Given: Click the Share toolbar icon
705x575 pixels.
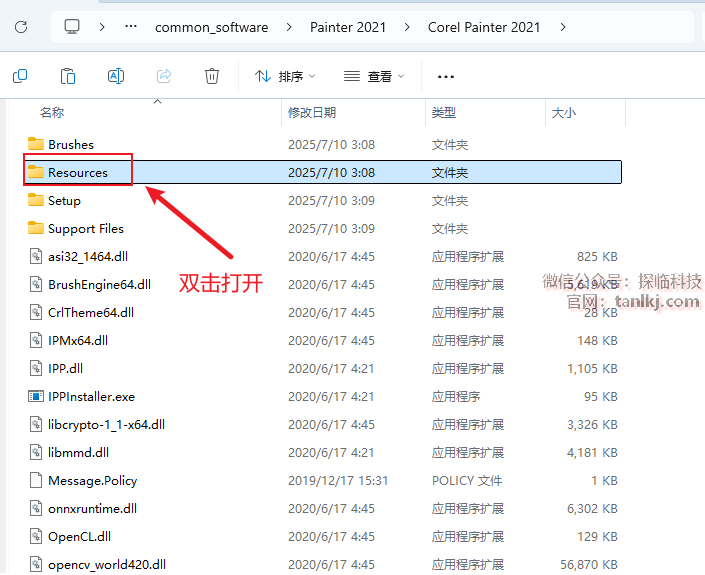Looking at the screenshot, I should pyautogui.click(x=164, y=76).
